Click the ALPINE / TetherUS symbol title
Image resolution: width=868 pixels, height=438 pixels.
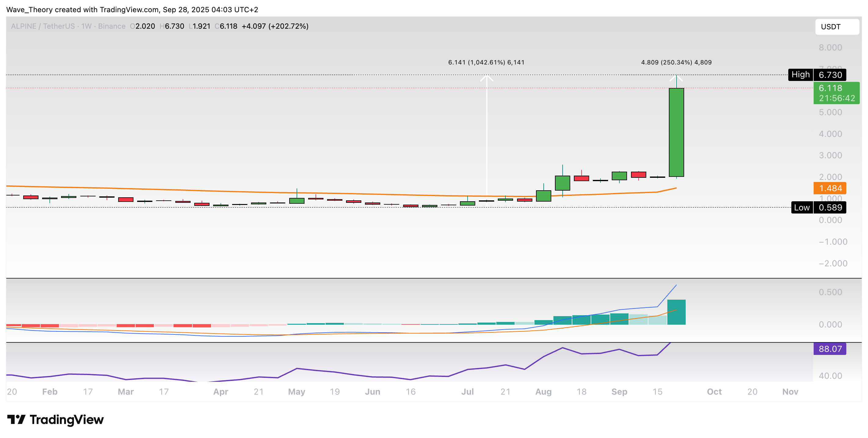(x=43, y=26)
